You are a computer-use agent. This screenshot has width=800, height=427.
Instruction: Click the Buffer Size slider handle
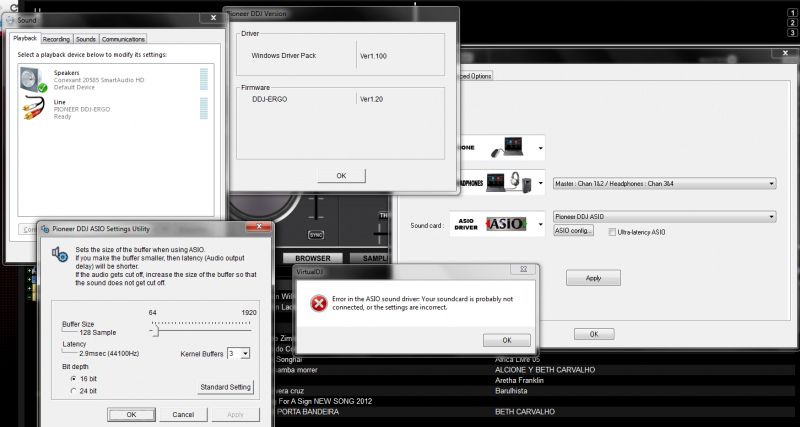(156, 331)
